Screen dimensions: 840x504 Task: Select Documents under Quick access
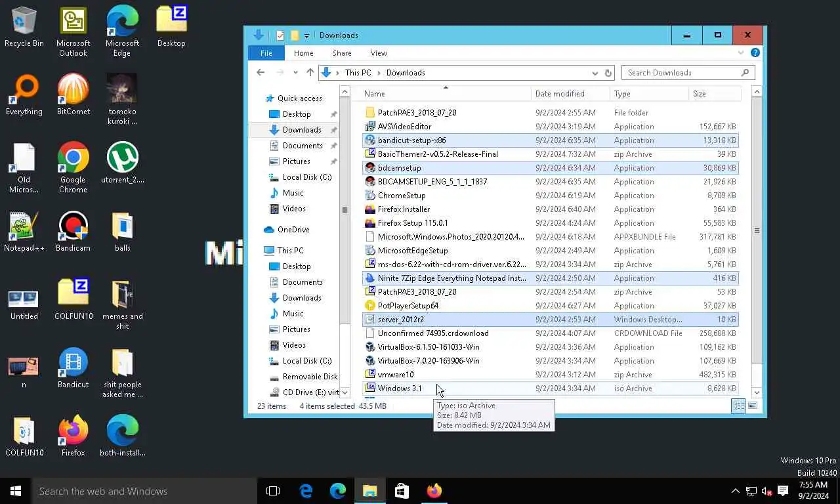point(303,146)
